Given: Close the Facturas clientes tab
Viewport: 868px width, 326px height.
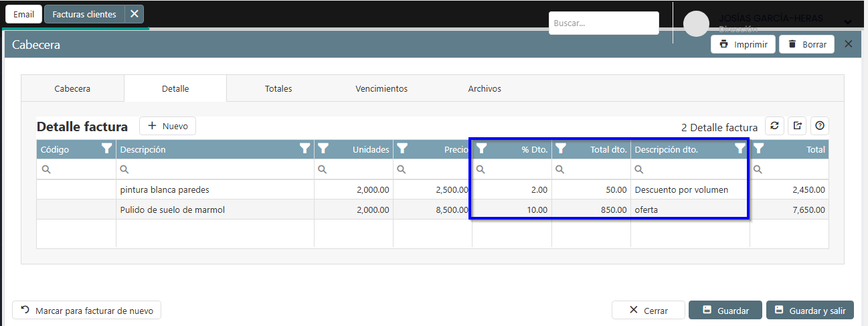Looking at the screenshot, I should pos(135,14).
